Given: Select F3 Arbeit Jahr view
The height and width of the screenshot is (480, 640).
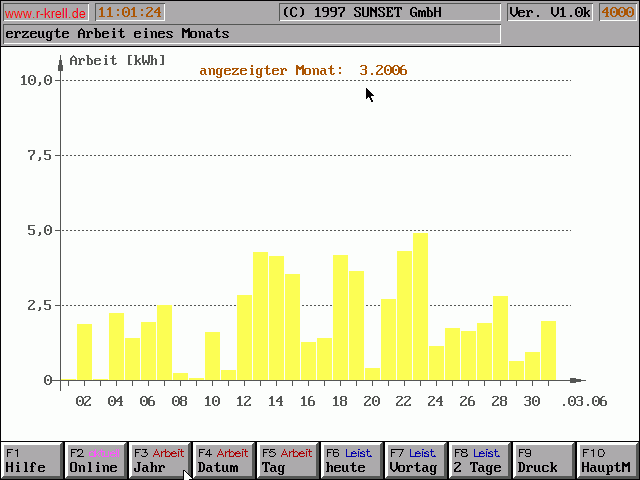Looking at the screenshot, I should (159, 461).
